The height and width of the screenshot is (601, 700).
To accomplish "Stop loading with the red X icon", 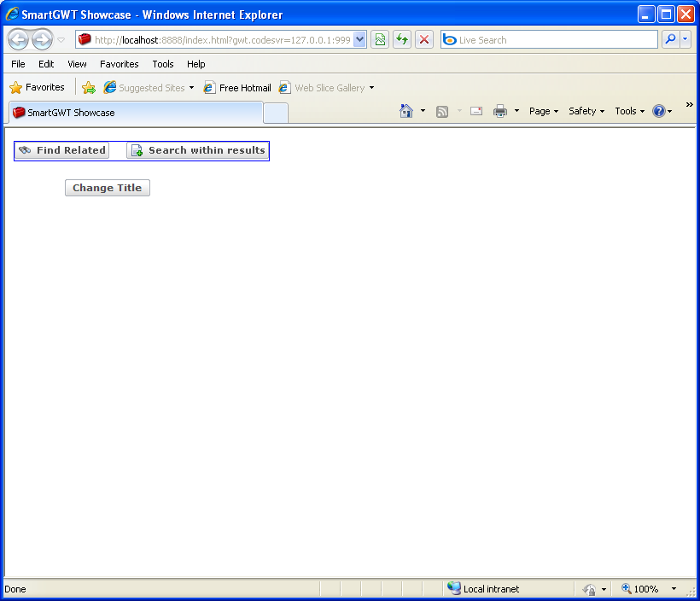I will [424, 40].
